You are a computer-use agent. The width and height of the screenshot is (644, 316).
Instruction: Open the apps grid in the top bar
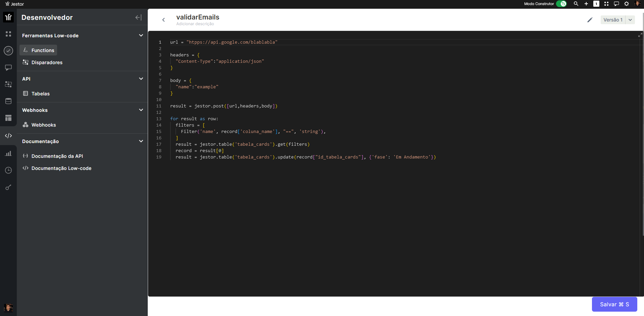click(x=606, y=4)
